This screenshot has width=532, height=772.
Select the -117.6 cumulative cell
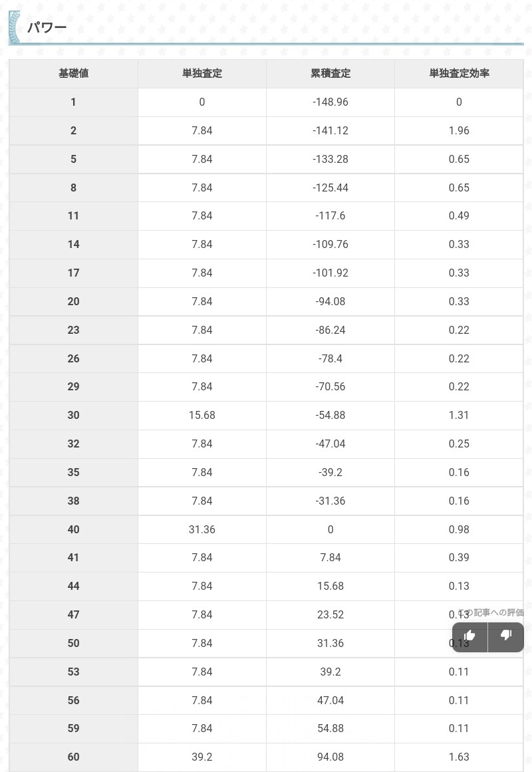pyautogui.click(x=331, y=216)
